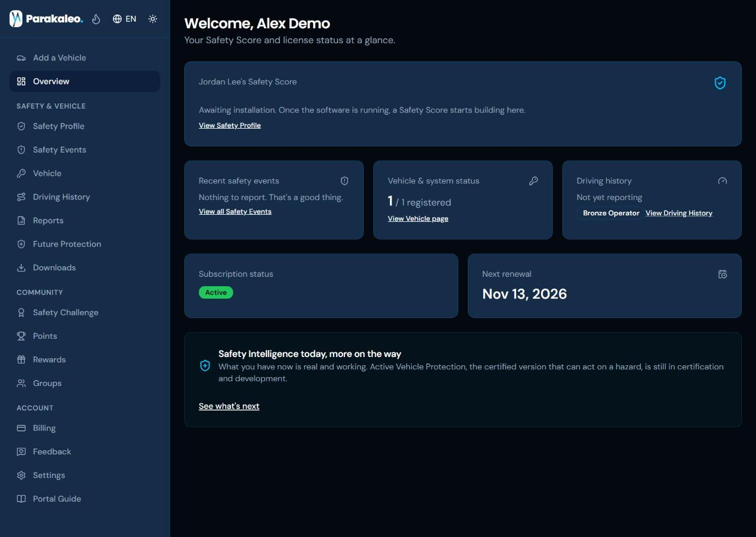Image resolution: width=756 pixels, height=537 pixels.
Task: Click the Feedback chat icon
Action: pyautogui.click(x=21, y=452)
